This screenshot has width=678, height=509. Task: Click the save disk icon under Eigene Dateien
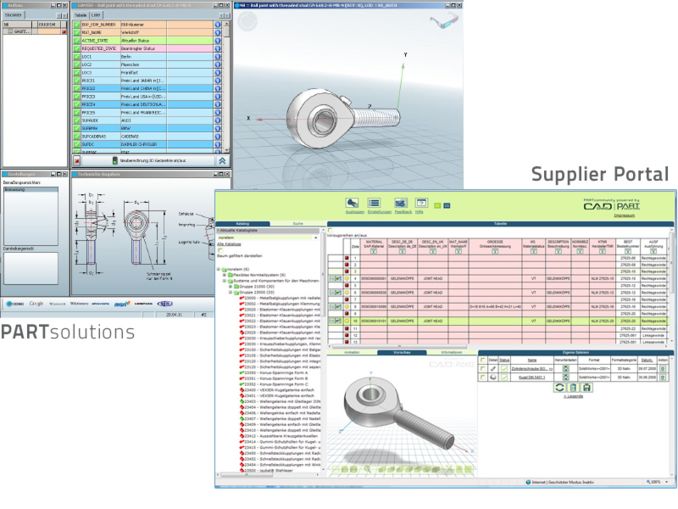click(x=587, y=387)
